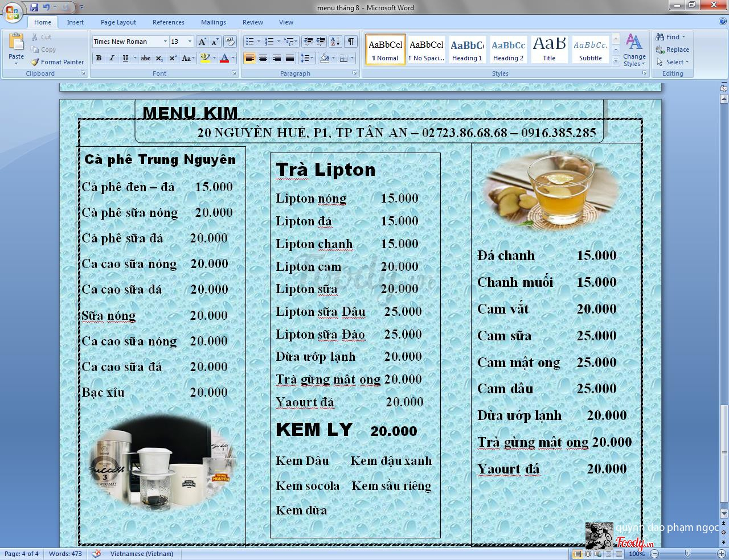729x560 pixels.
Task: Open the Change Styles dropdown
Action: [x=634, y=50]
